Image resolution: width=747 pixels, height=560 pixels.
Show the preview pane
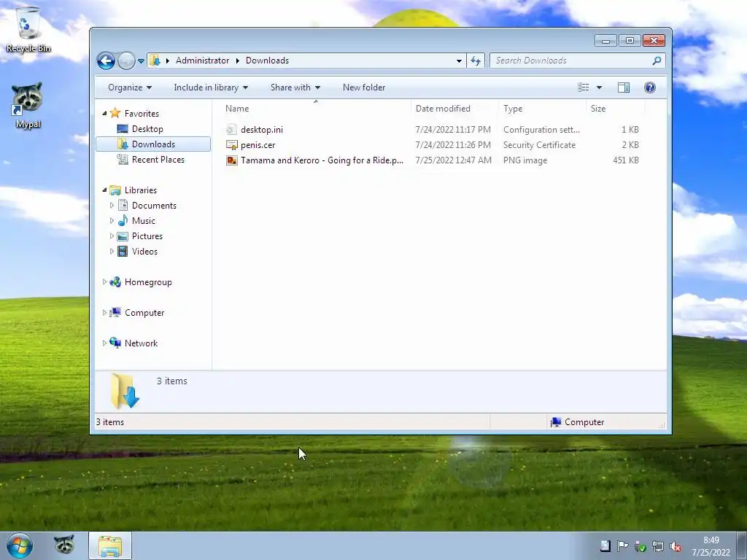coord(623,87)
